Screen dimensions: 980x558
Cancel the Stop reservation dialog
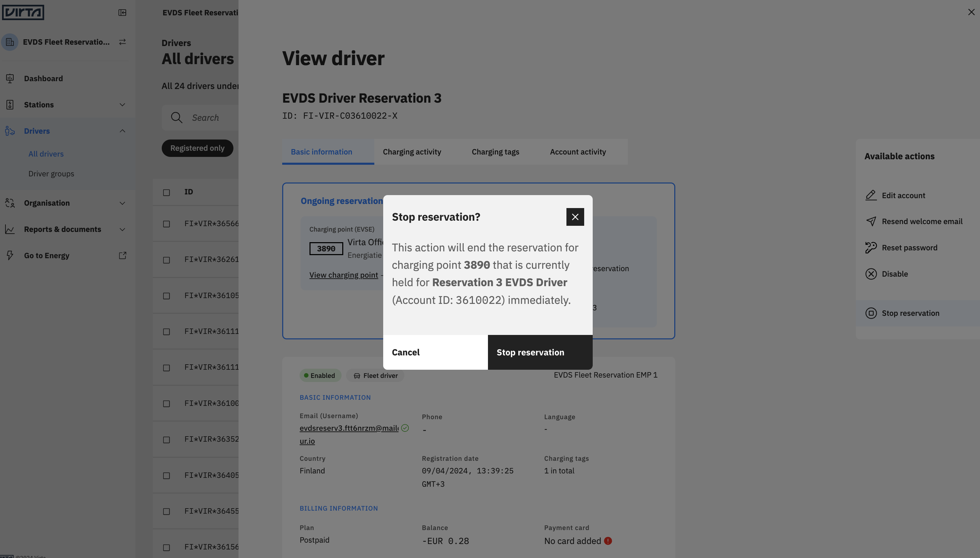click(x=435, y=352)
